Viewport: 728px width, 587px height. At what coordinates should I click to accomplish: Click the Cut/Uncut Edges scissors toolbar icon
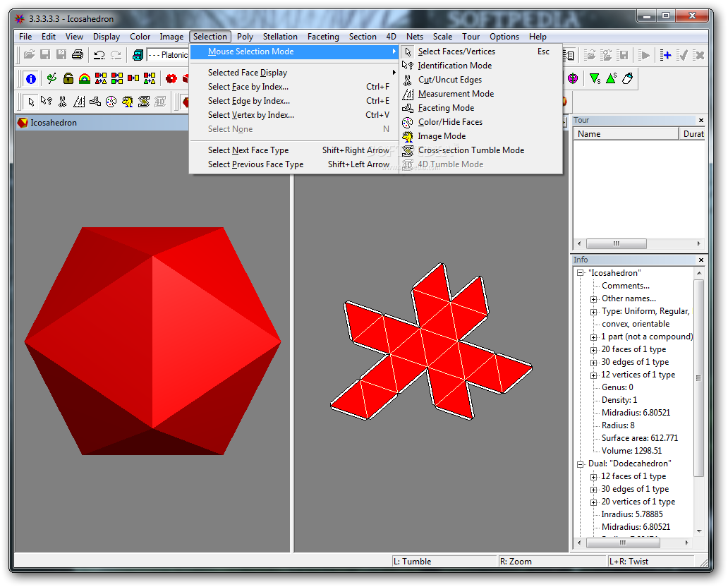tap(63, 102)
